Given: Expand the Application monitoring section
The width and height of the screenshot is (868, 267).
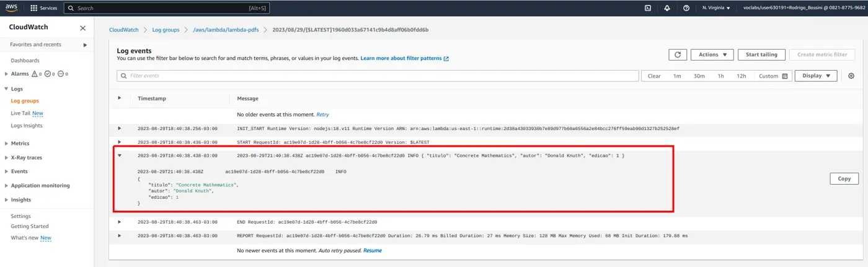Looking at the screenshot, I should tap(6, 185).
